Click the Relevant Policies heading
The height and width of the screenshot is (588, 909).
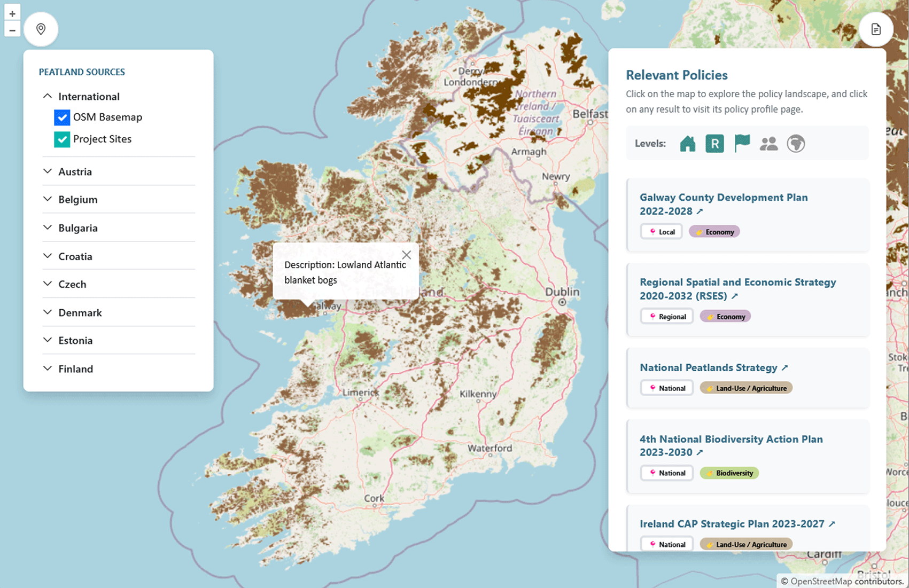(x=677, y=75)
